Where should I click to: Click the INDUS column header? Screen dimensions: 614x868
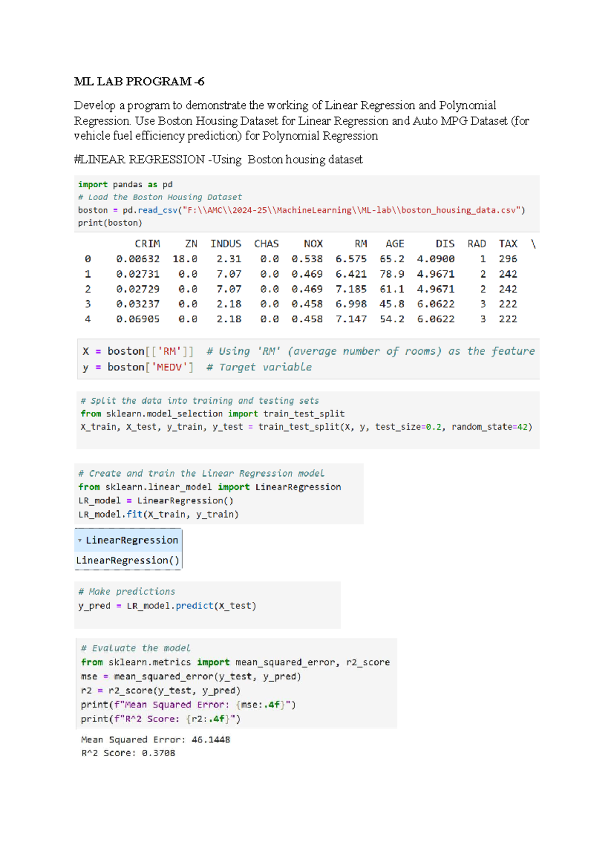point(226,244)
